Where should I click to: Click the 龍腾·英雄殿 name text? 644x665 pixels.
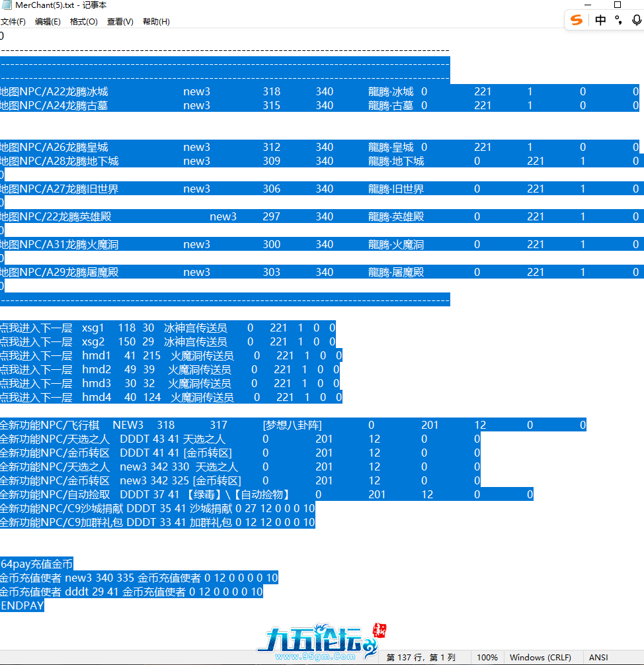396,216
